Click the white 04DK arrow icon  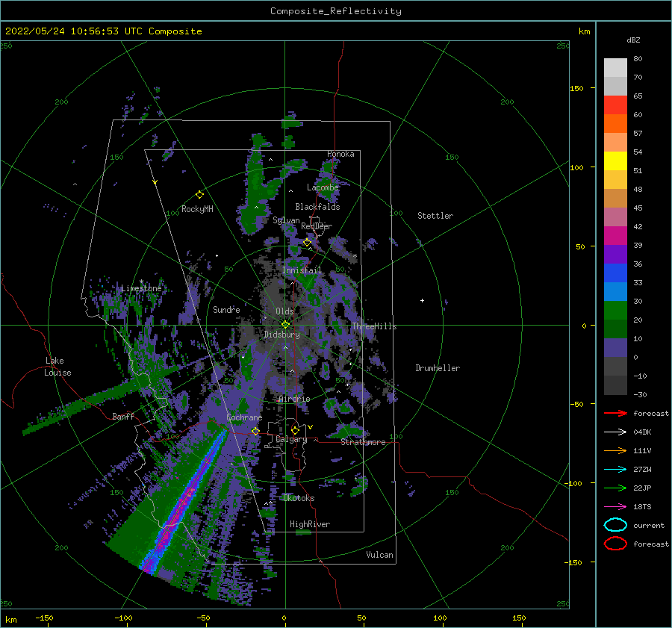coord(615,432)
